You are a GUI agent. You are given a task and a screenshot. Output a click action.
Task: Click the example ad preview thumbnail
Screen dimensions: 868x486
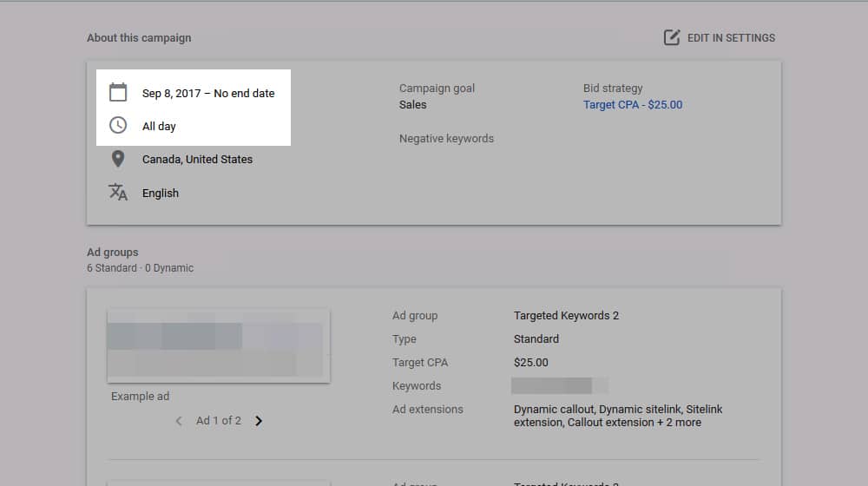[219, 346]
